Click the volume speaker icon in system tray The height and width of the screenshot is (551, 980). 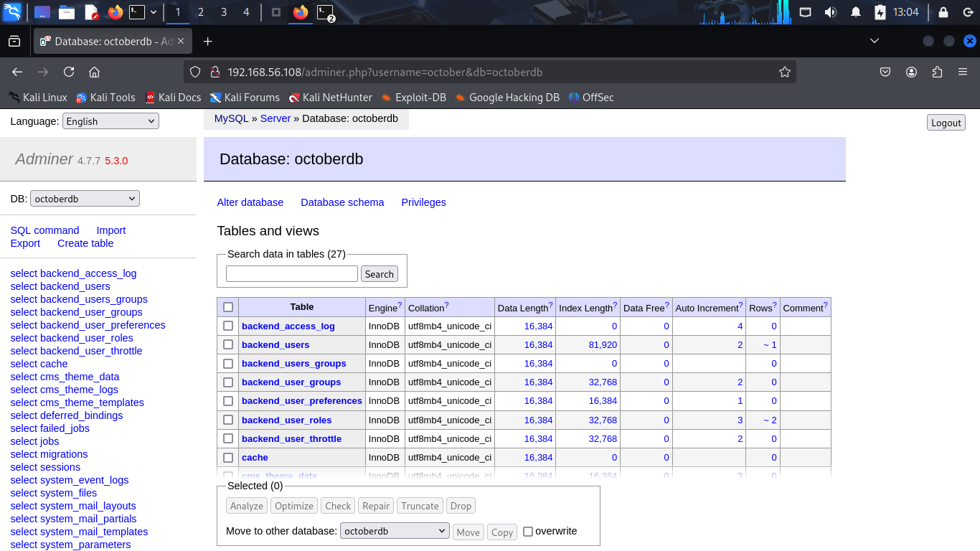click(x=830, y=12)
